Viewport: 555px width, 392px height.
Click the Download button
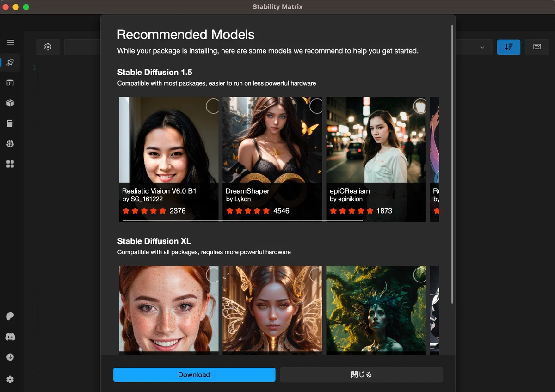tap(194, 375)
